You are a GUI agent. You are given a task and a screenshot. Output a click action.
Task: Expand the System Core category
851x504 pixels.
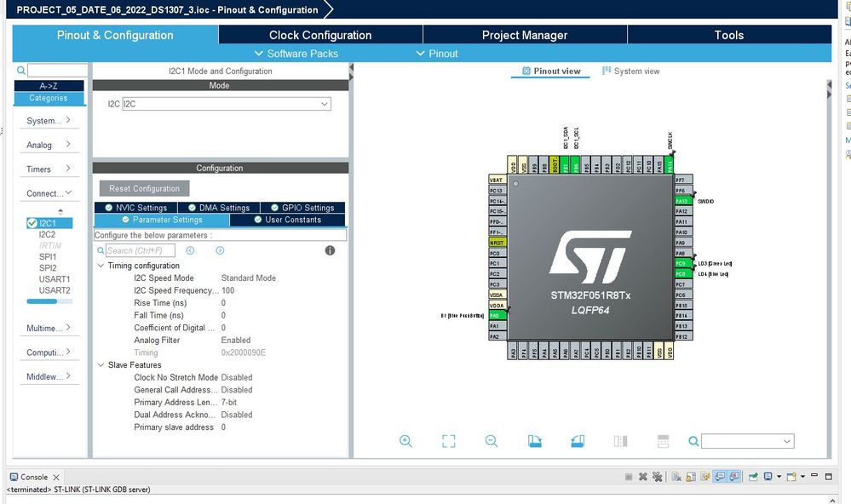coord(49,120)
